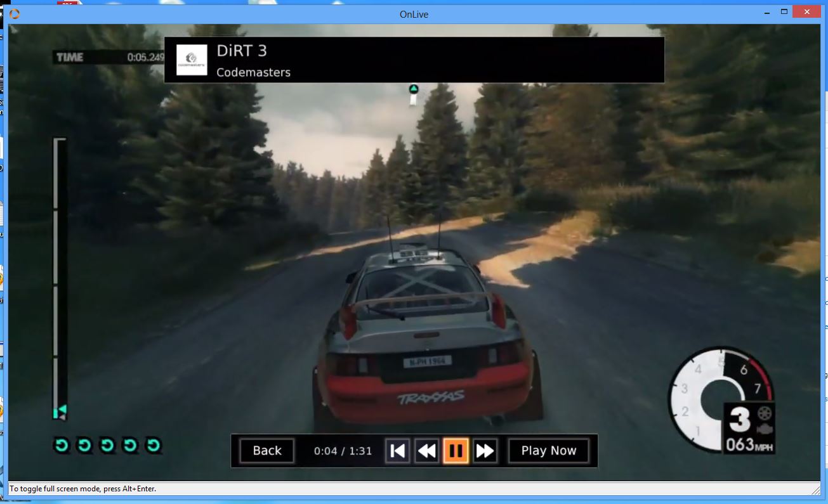Maximize the OnLive window
This screenshot has height=504, width=828.
(784, 11)
